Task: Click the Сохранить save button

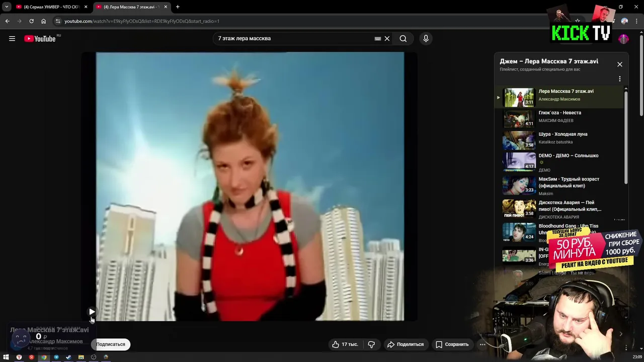Action: coord(452,344)
